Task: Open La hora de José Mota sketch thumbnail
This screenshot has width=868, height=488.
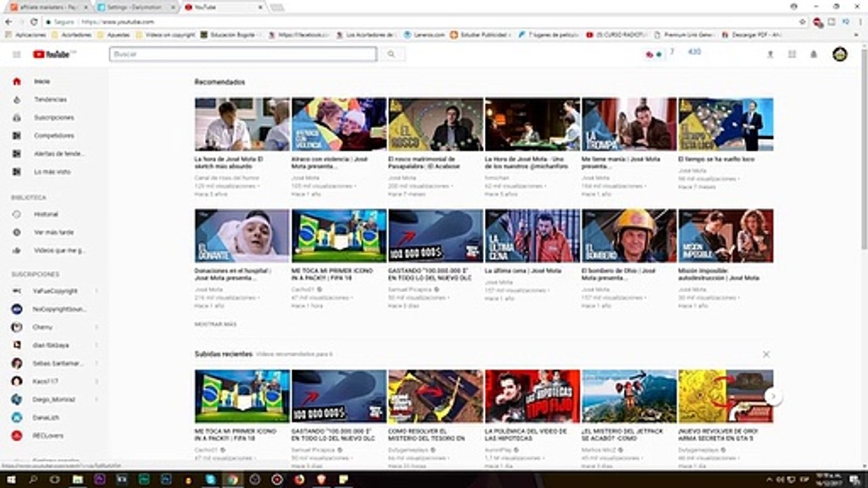Action: tap(242, 124)
